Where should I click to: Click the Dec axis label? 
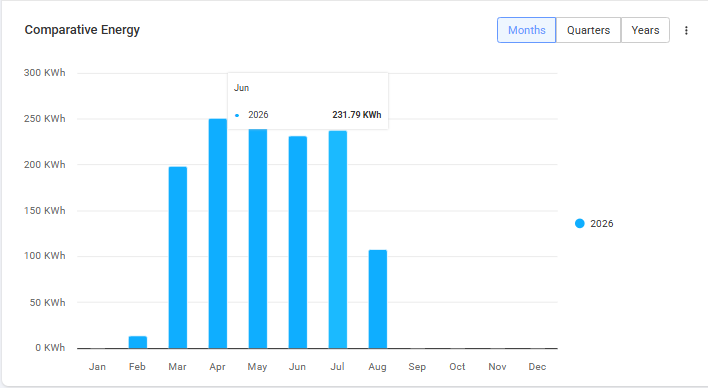[x=537, y=367]
